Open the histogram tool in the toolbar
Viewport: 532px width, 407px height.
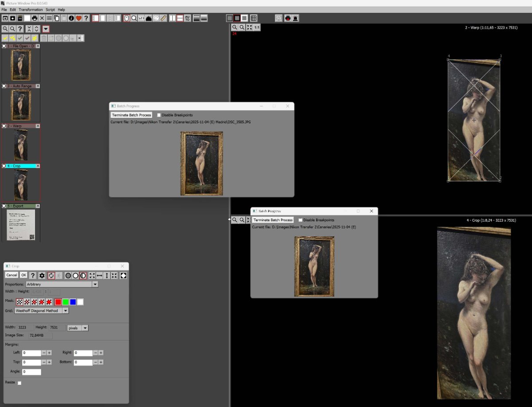(x=149, y=18)
